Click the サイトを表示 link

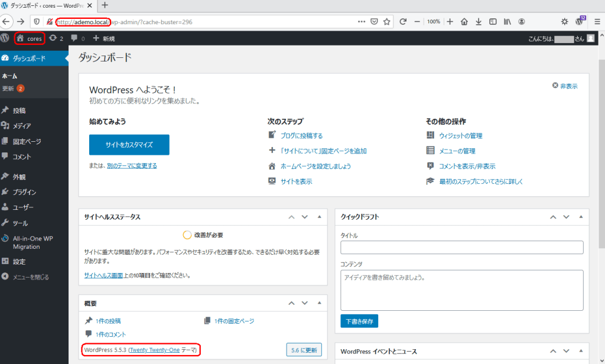(x=297, y=181)
